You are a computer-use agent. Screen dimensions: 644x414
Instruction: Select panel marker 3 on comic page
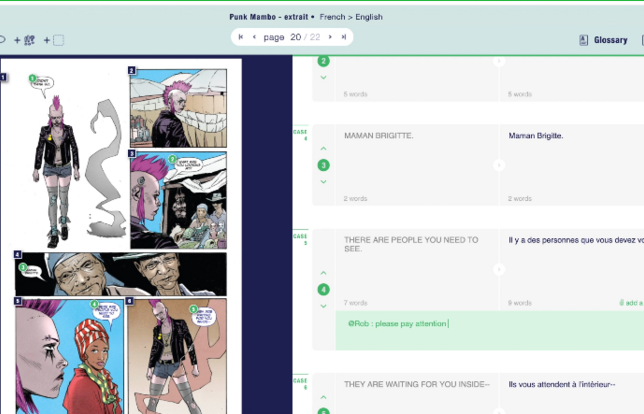click(131, 154)
